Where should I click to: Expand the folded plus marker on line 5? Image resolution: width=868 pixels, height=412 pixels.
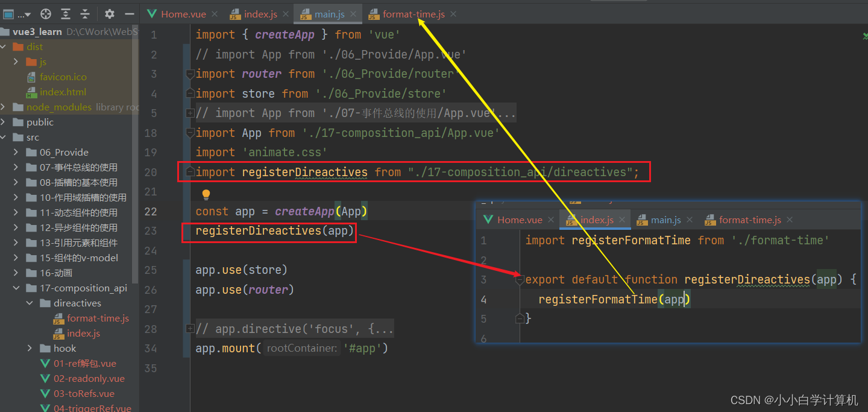[190, 113]
